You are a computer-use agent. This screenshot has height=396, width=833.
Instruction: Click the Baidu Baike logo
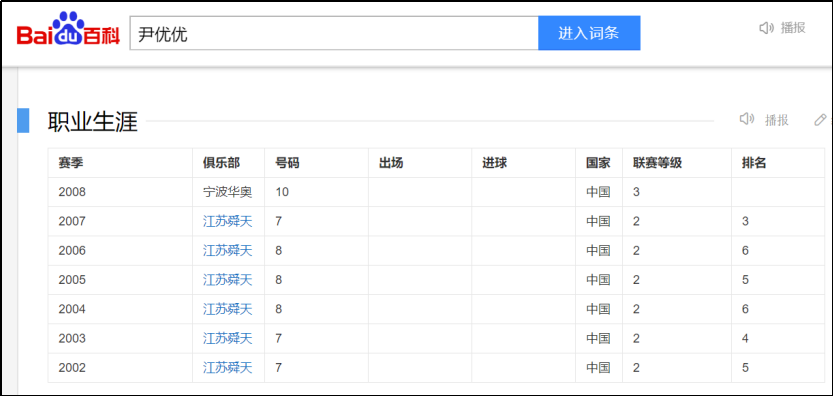(x=69, y=29)
